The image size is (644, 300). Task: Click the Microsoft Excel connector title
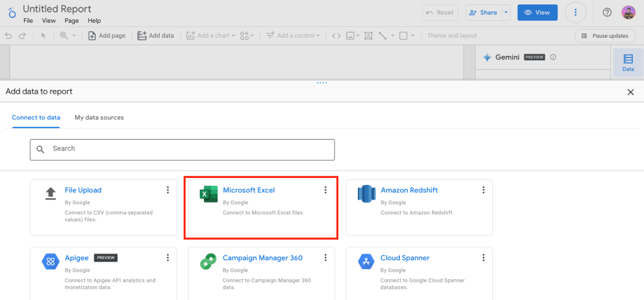pos(249,191)
